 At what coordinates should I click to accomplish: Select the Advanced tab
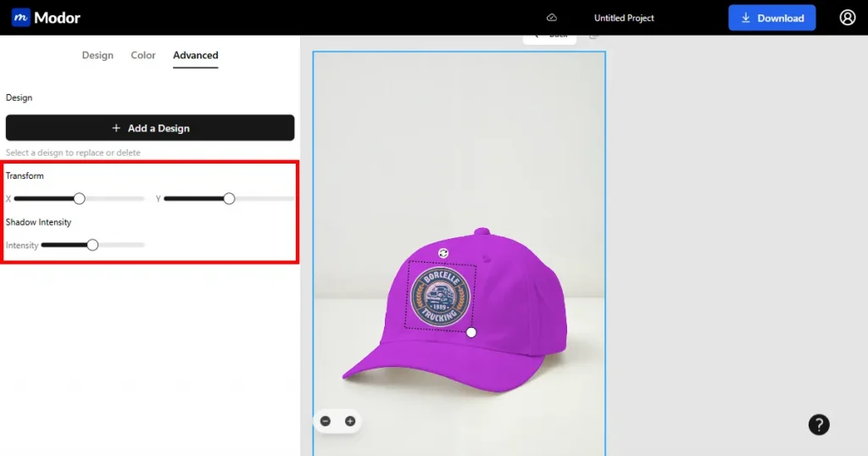(x=196, y=55)
